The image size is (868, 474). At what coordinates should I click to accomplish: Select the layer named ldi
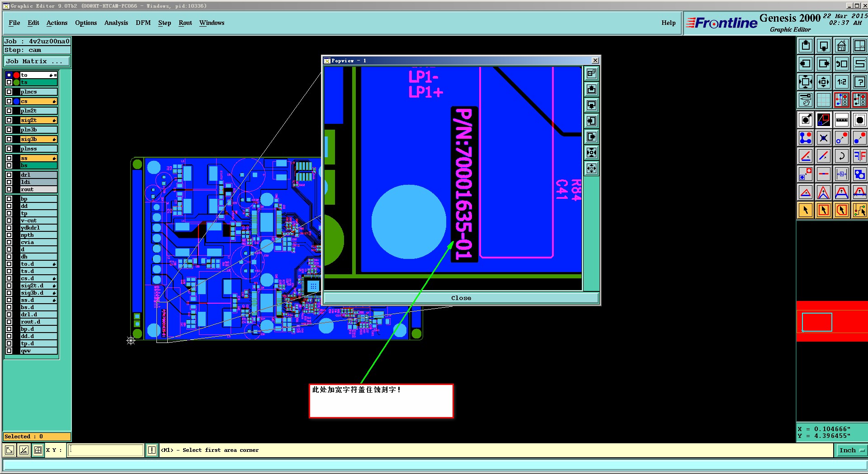pyautogui.click(x=38, y=182)
